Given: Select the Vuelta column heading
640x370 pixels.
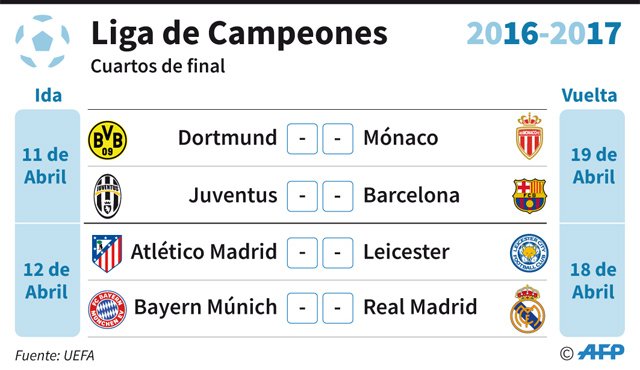Looking at the screenshot, I should click(x=589, y=95).
